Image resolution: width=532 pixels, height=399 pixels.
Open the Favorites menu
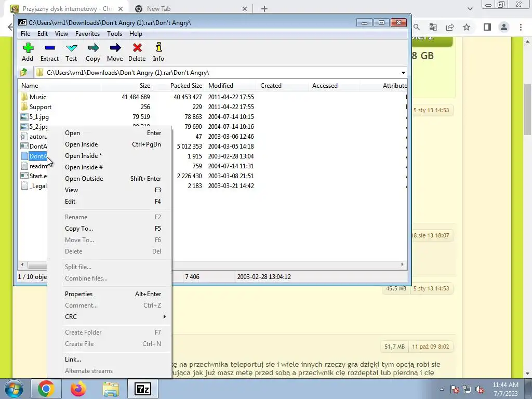pos(87,34)
